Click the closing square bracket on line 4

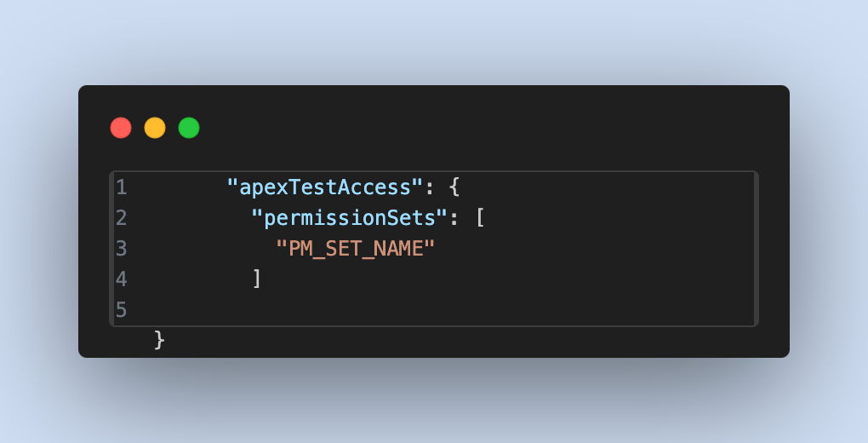click(x=256, y=279)
